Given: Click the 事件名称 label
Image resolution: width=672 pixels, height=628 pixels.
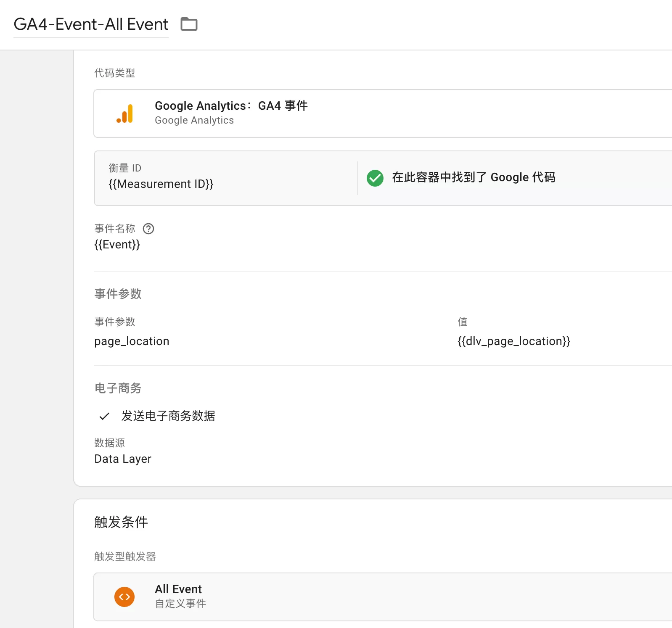Looking at the screenshot, I should click(x=115, y=229).
